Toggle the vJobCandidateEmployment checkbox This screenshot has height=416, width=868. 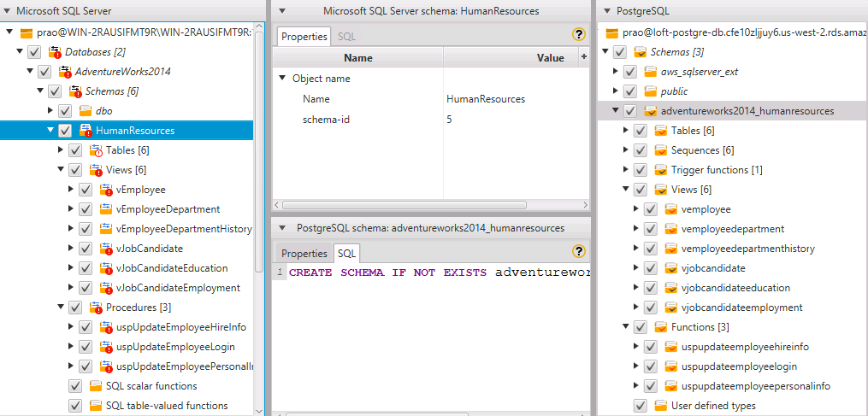tap(86, 288)
